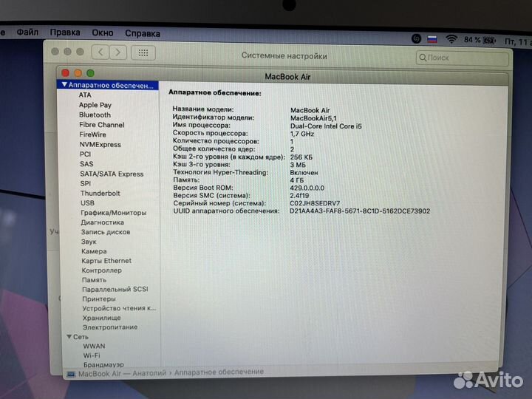The width and height of the screenshot is (532, 399).
Task: Select SATA/SATA Express in the sidebar
Action: pos(112,174)
